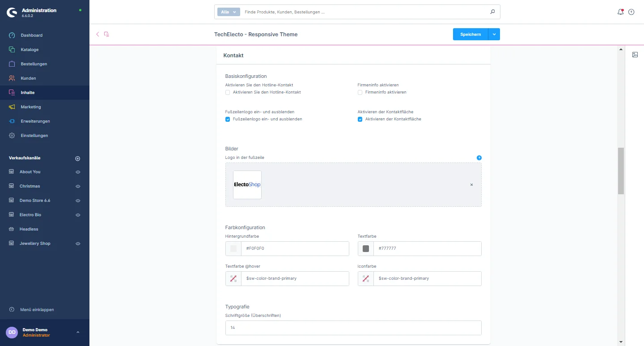Click the Schriftgröße (Überschriften) input field
The height and width of the screenshot is (346, 644).
353,328
